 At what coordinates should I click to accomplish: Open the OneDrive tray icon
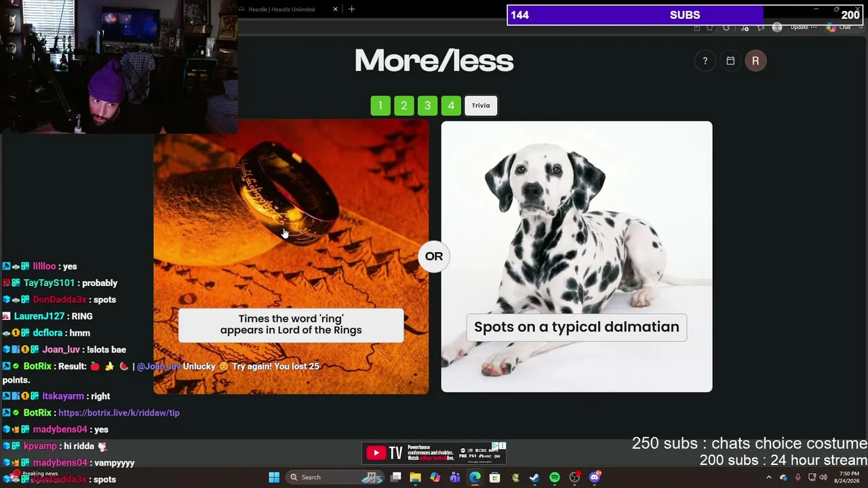(x=783, y=477)
